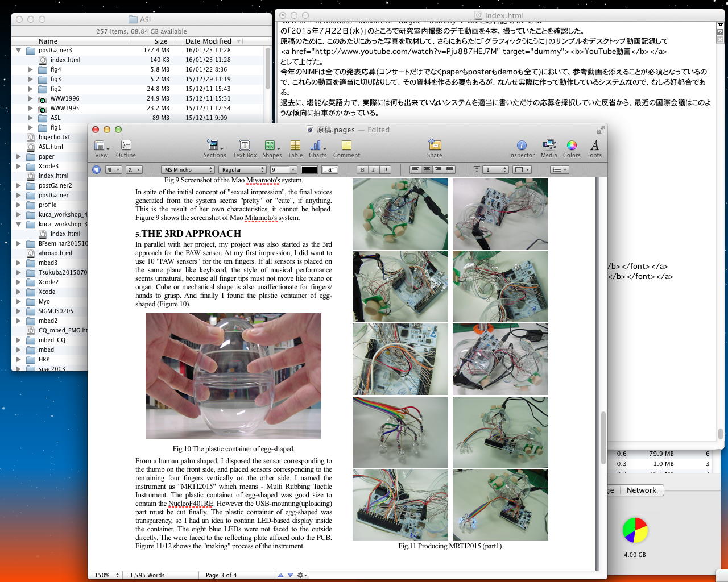Toggle bold formatting
This screenshot has height=582, width=728.
(x=362, y=169)
